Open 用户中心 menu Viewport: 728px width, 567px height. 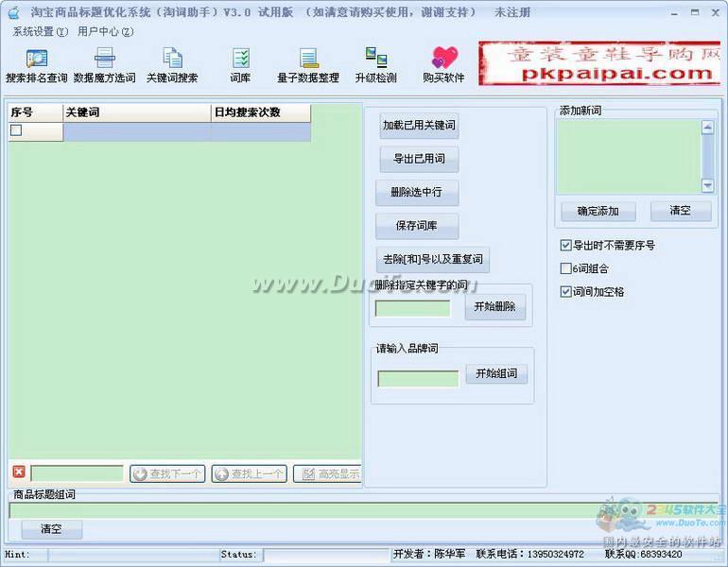[105, 31]
